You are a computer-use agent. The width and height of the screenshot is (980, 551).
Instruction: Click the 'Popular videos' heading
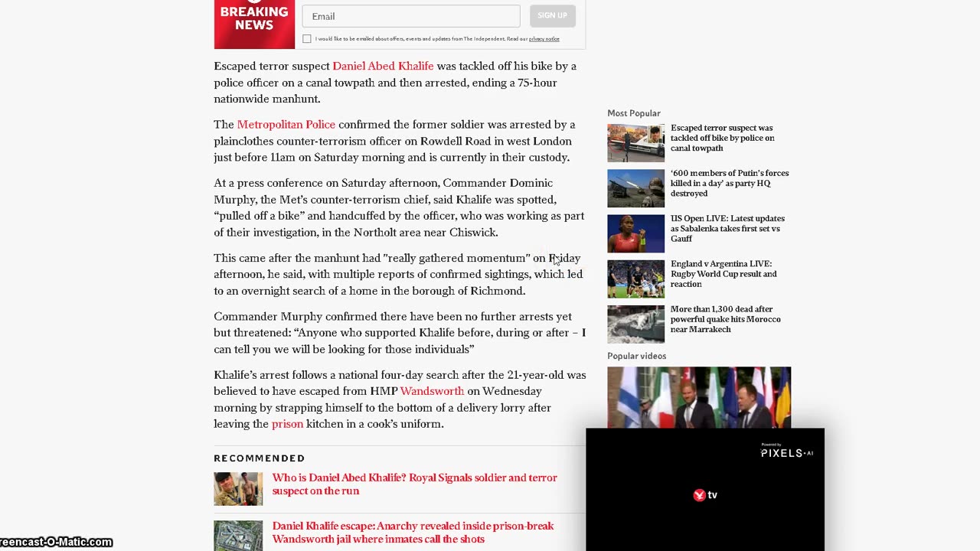point(637,356)
